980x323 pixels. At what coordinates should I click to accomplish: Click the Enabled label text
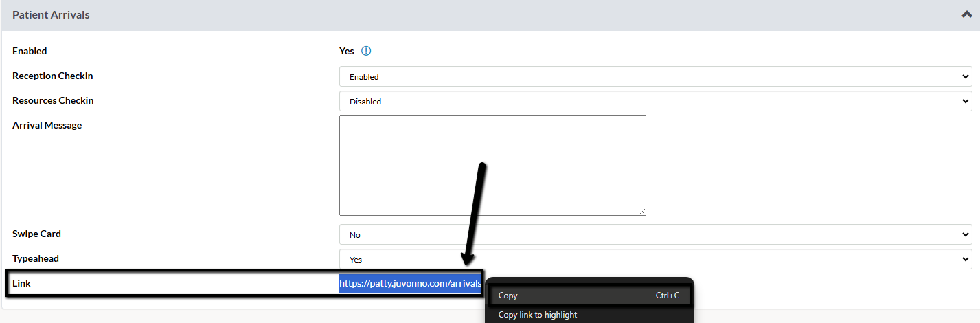(30, 51)
